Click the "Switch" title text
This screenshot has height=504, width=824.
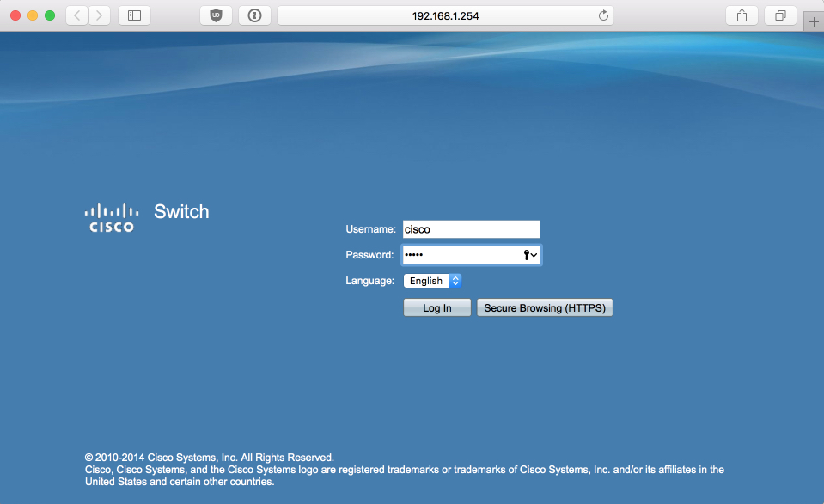click(x=181, y=211)
